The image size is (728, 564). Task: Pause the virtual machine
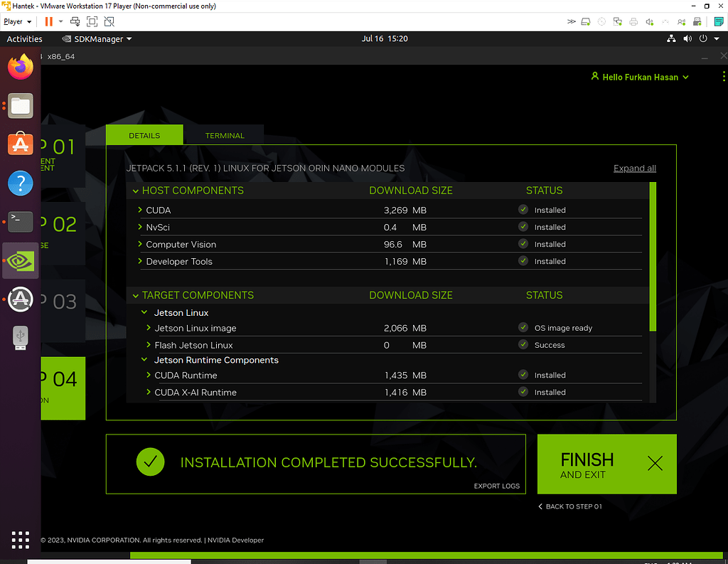click(x=48, y=21)
